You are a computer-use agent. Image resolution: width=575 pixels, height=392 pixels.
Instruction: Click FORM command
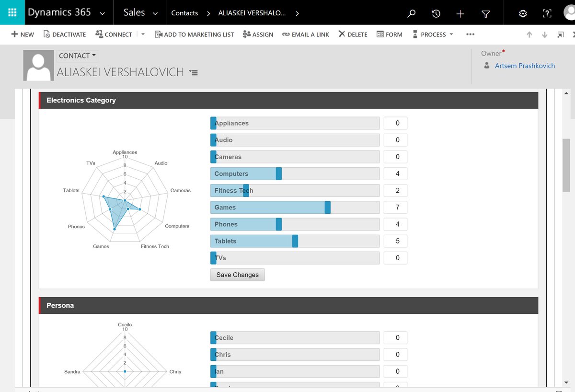[390, 35]
